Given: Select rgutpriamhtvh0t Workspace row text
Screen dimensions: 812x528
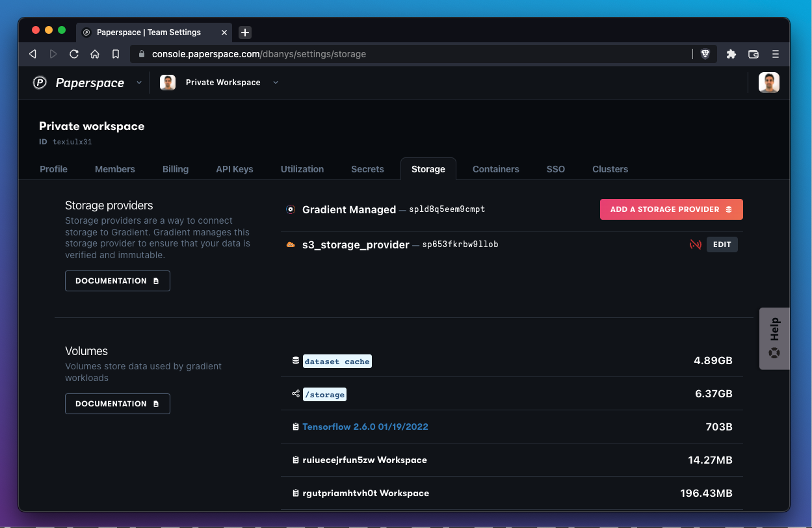Looking at the screenshot, I should (366, 493).
